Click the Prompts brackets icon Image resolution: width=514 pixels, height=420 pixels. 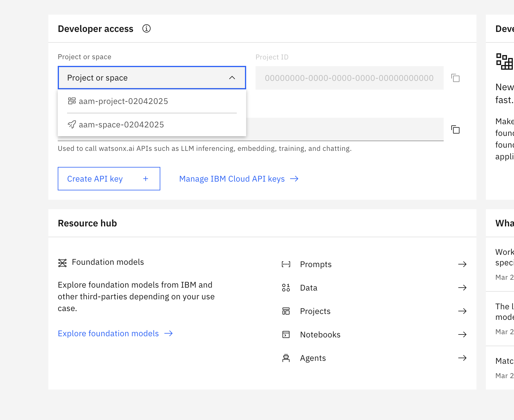(286, 264)
